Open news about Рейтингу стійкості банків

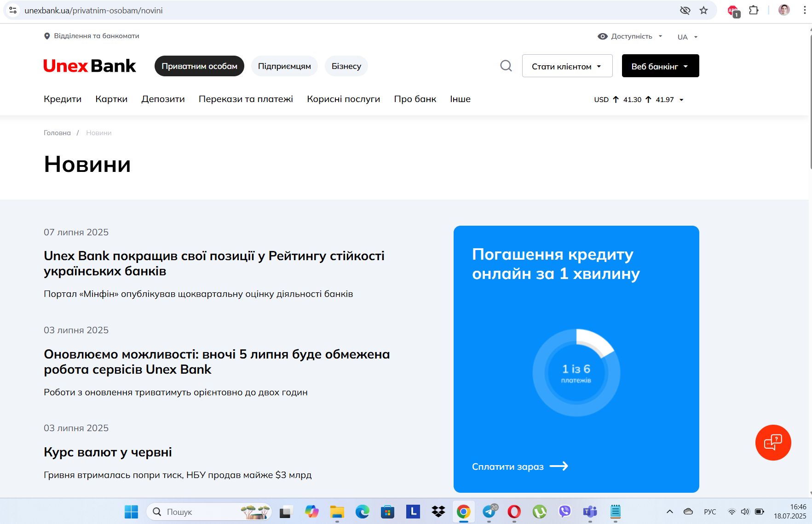[x=214, y=263]
